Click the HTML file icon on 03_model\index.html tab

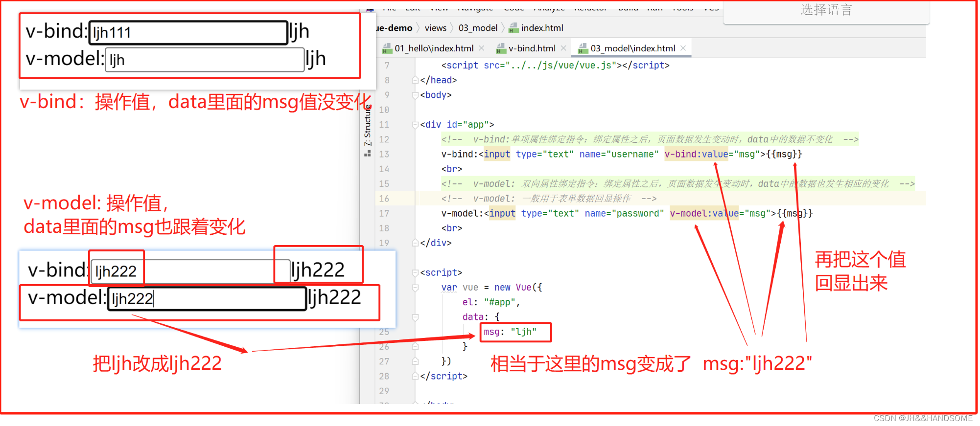pyautogui.click(x=583, y=48)
